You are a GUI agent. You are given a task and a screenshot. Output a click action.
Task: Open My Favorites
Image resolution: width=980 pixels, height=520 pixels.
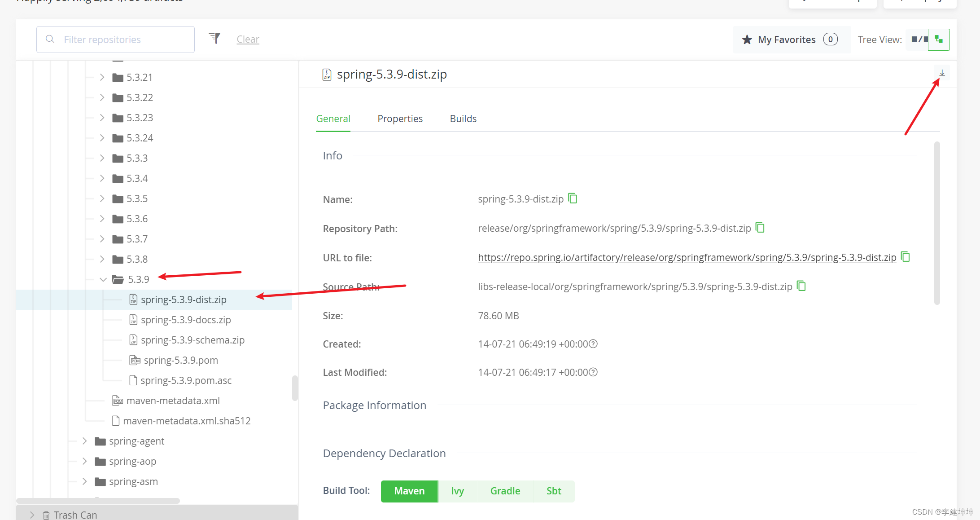(792, 40)
